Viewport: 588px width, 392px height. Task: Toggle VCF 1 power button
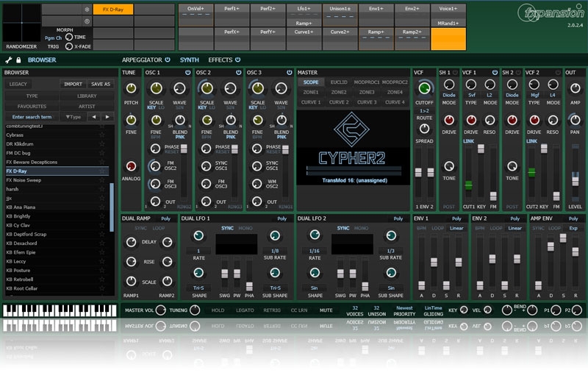495,72
